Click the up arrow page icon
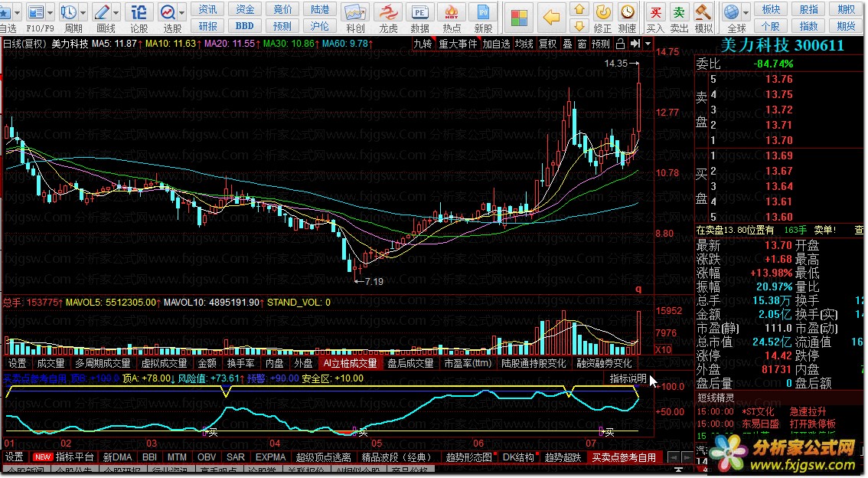868x478 pixels. click(x=579, y=9)
